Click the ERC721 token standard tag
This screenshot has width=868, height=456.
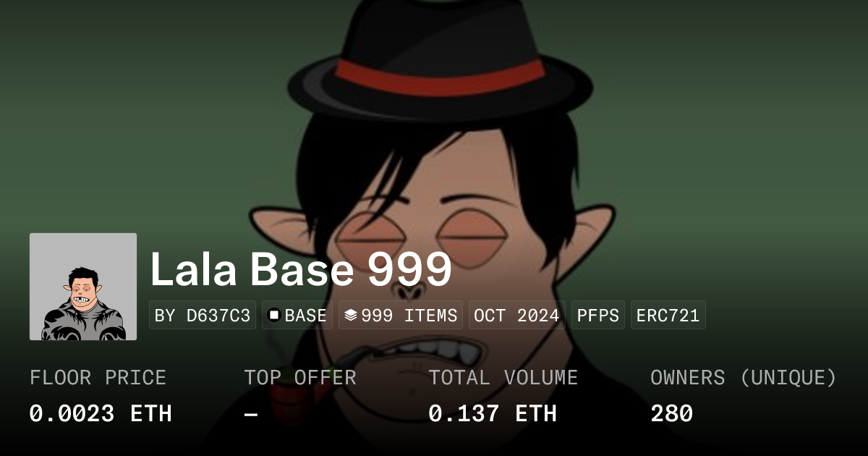668,316
